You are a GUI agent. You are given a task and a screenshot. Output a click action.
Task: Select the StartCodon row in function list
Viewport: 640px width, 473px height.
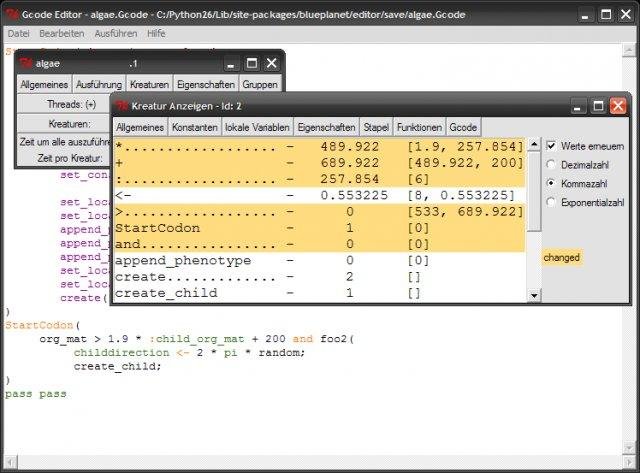[x=320, y=228]
